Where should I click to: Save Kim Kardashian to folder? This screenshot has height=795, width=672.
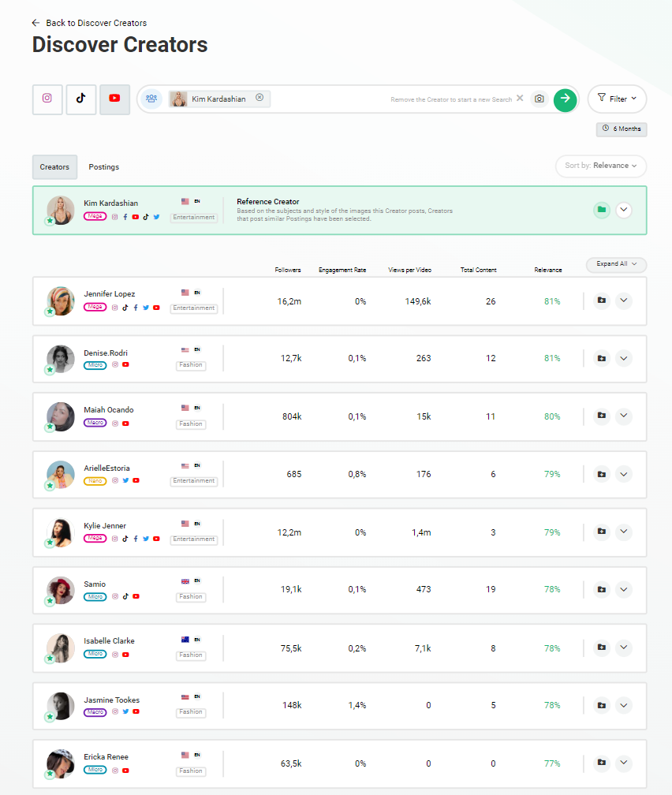click(x=602, y=210)
